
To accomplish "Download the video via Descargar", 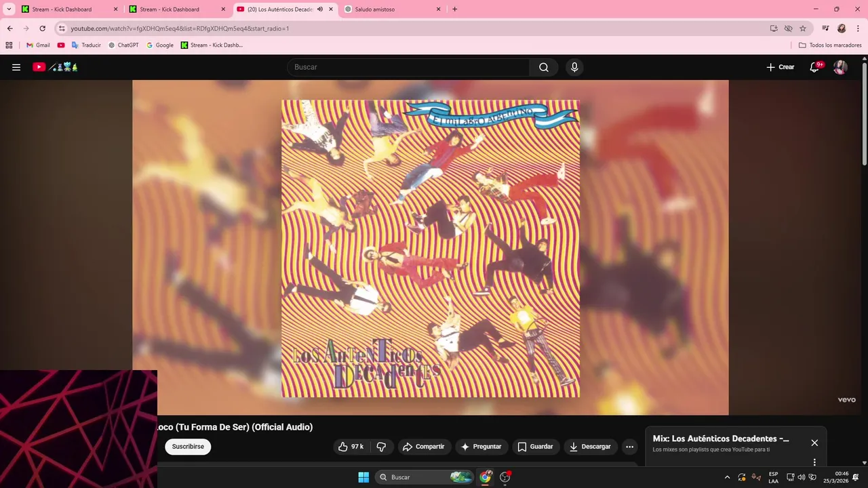I will pos(591,447).
